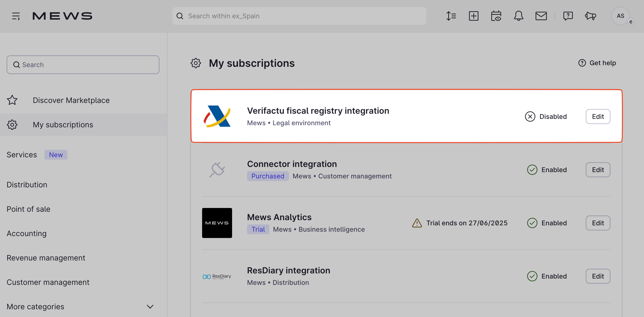
Task: Click the Enabled checkmark for Mews Analytics
Action: point(532,223)
